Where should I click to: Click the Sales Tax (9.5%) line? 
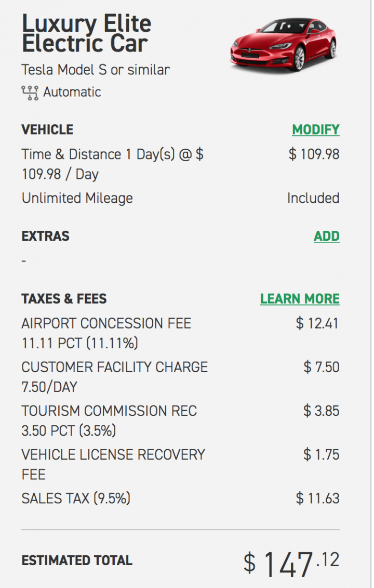76,499
